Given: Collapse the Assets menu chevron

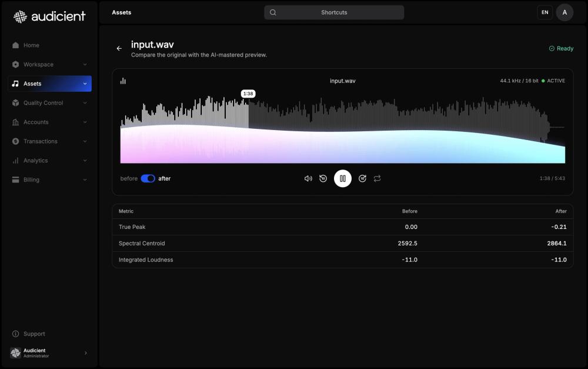Looking at the screenshot, I should [85, 84].
